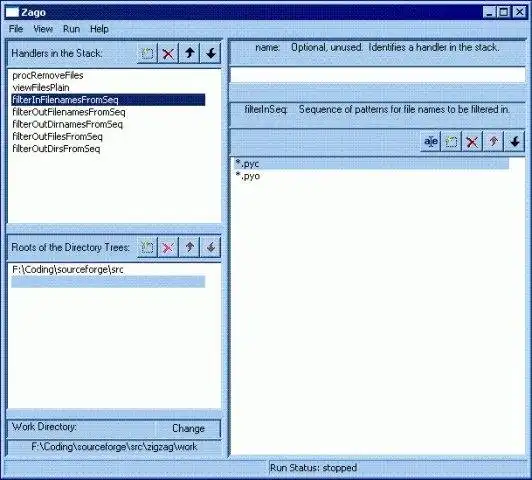
Task: Add a new directory tree root
Action: (x=147, y=247)
